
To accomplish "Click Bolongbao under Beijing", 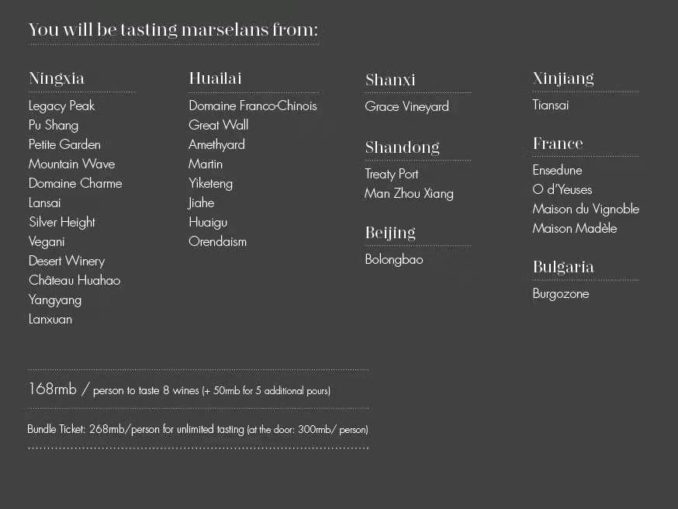I will (x=394, y=260).
